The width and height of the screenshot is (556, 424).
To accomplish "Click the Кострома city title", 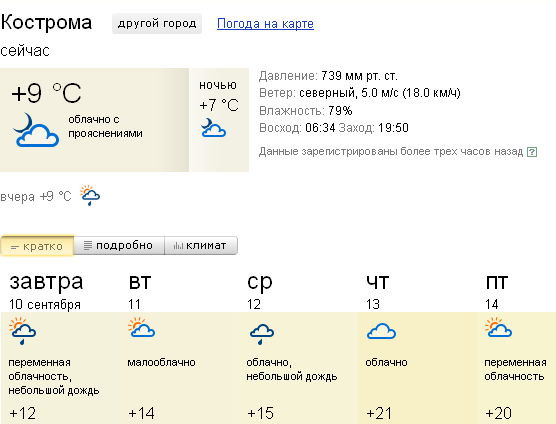I will pyautogui.click(x=46, y=22).
